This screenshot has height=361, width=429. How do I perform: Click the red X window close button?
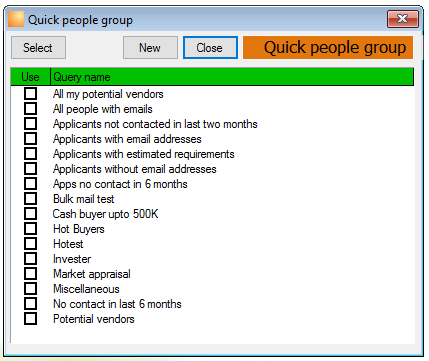tap(403, 19)
